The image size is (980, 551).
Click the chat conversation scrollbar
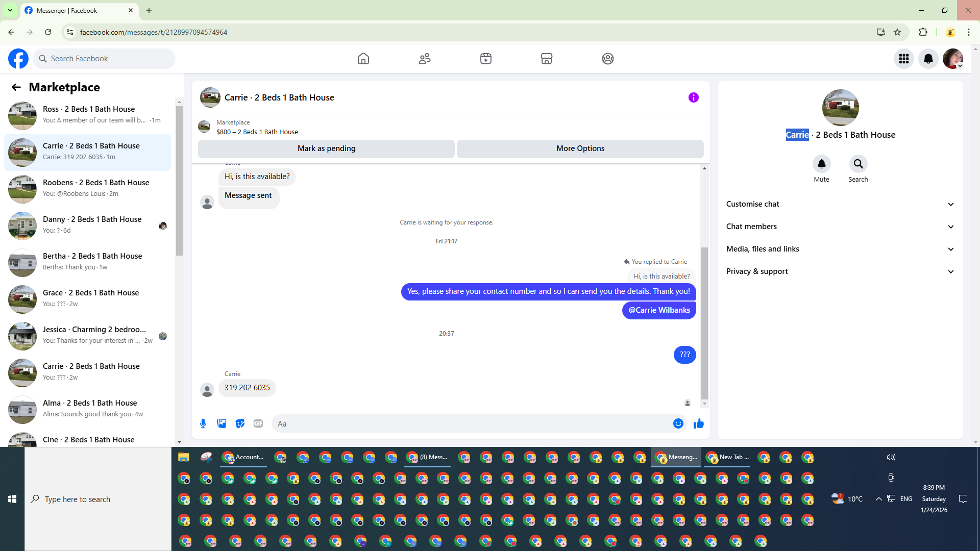pos(704,321)
